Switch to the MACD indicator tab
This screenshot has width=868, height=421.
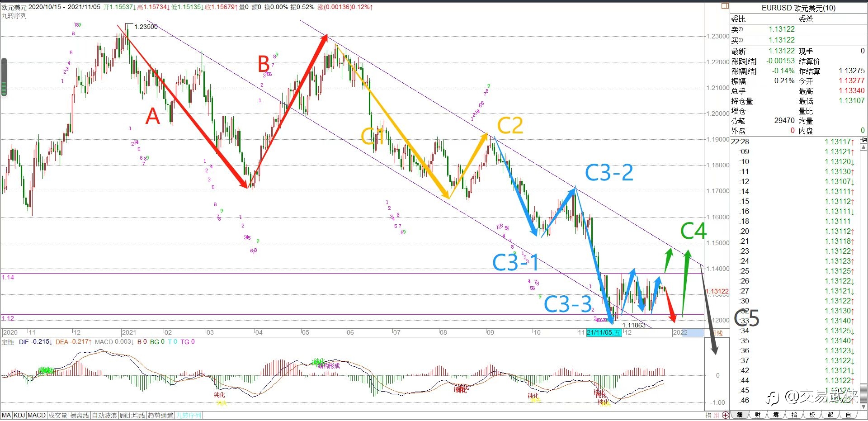coord(37,415)
